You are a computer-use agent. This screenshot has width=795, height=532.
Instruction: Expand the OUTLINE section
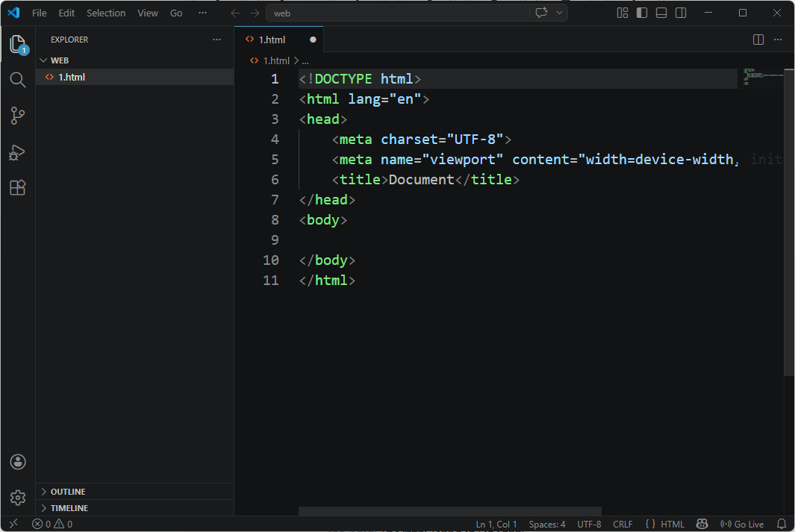coord(67,492)
